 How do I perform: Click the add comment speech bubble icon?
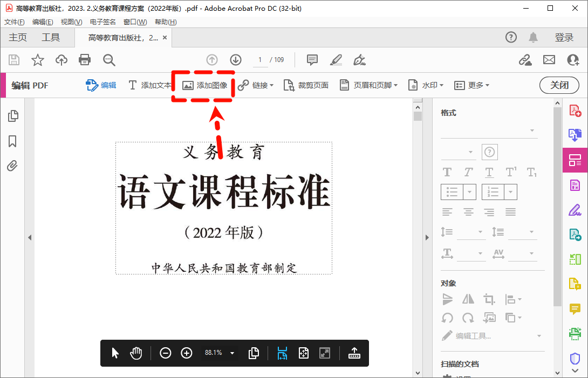click(x=312, y=60)
